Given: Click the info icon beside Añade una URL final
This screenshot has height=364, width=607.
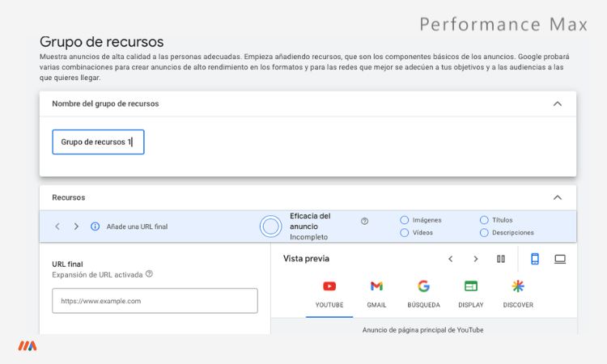Looking at the screenshot, I should [x=95, y=226].
